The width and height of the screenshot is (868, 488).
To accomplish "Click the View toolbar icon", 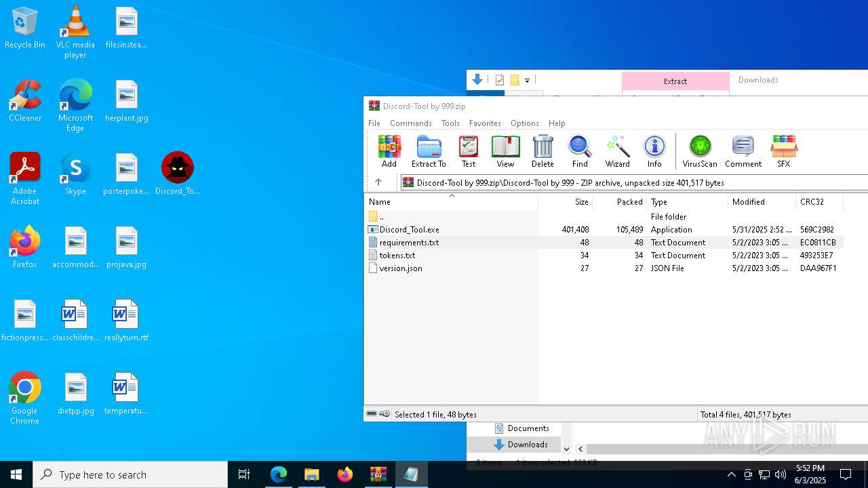I will pyautogui.click(x=505, y=151).
